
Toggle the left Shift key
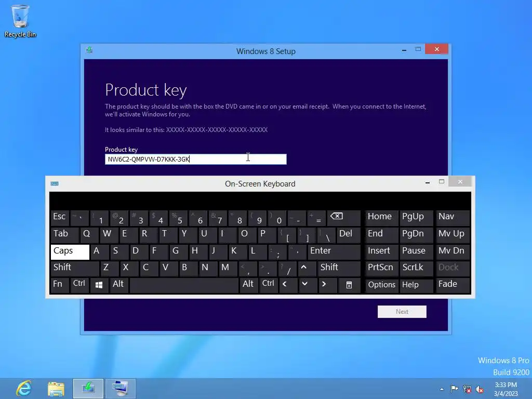click(x=75, y=269)
